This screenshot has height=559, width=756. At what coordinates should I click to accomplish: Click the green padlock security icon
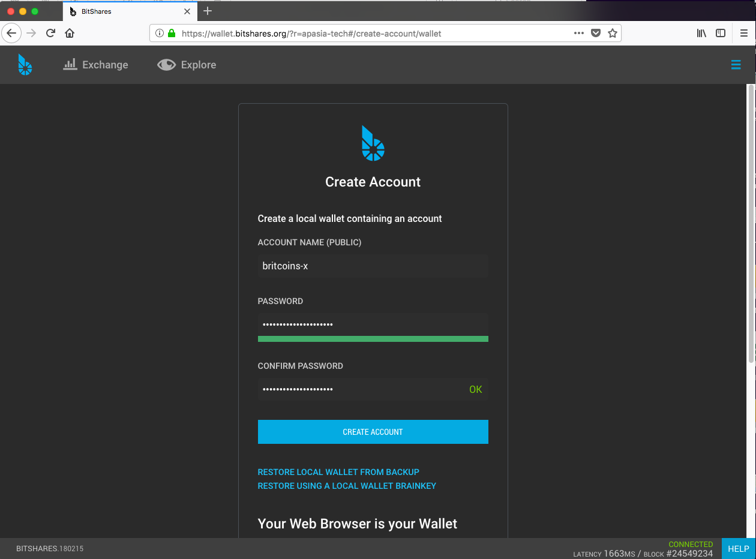(172, 34)
